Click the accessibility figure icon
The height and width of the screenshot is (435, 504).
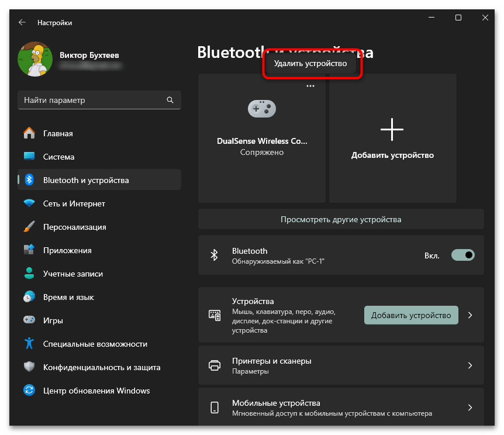pyautogui.click(x=29, y=343)
